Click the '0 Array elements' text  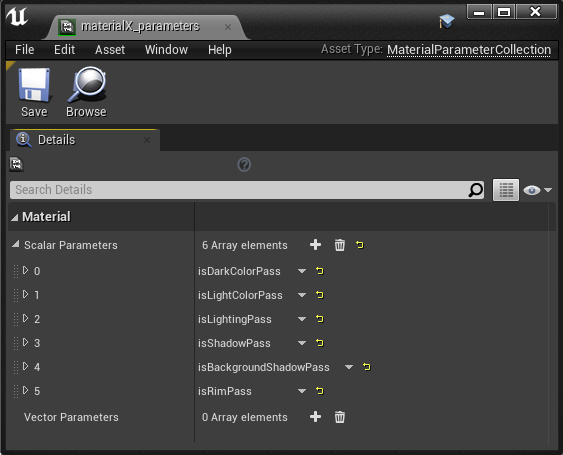[245, 417]
